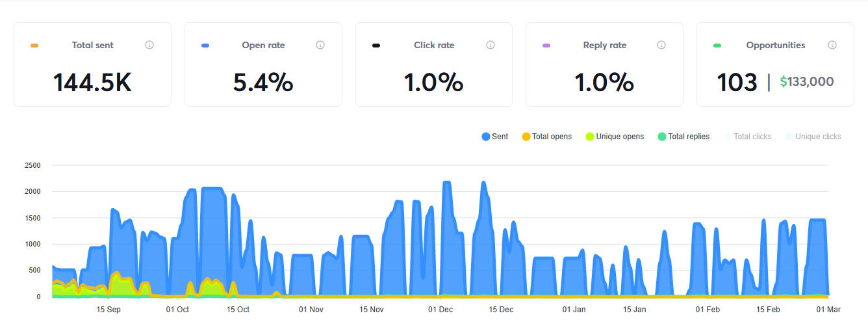This screenshot has width=868, height=322.
Task: Click the 144.5K total sent value
Action: point(92,83)
